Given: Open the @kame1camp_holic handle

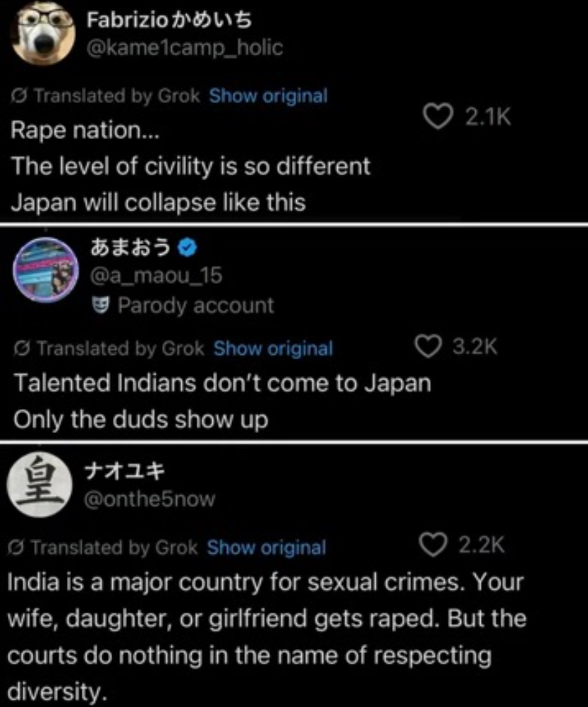Looking at the screenshot, I should tap(184, 48).
